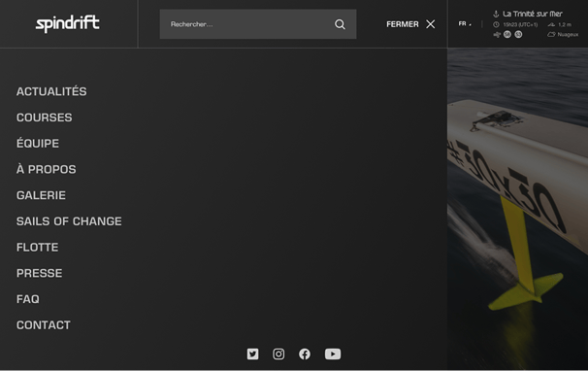Click the second round wind speed badge
The image size is (588, 371).
tap(518, 35)
